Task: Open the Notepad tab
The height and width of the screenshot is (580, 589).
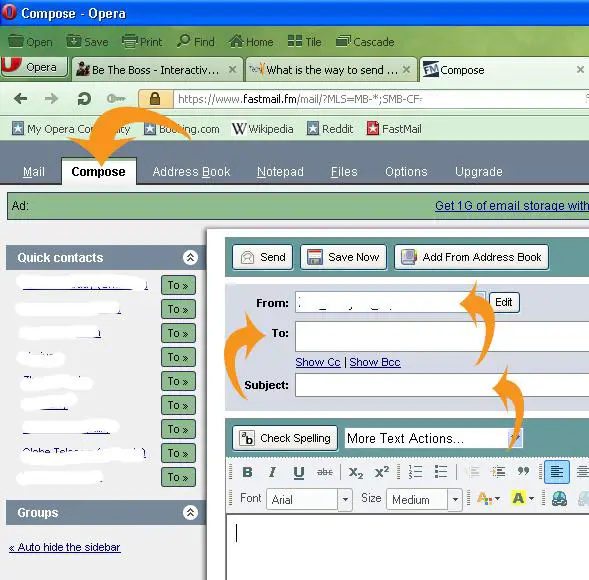Action: click(280, 172)
